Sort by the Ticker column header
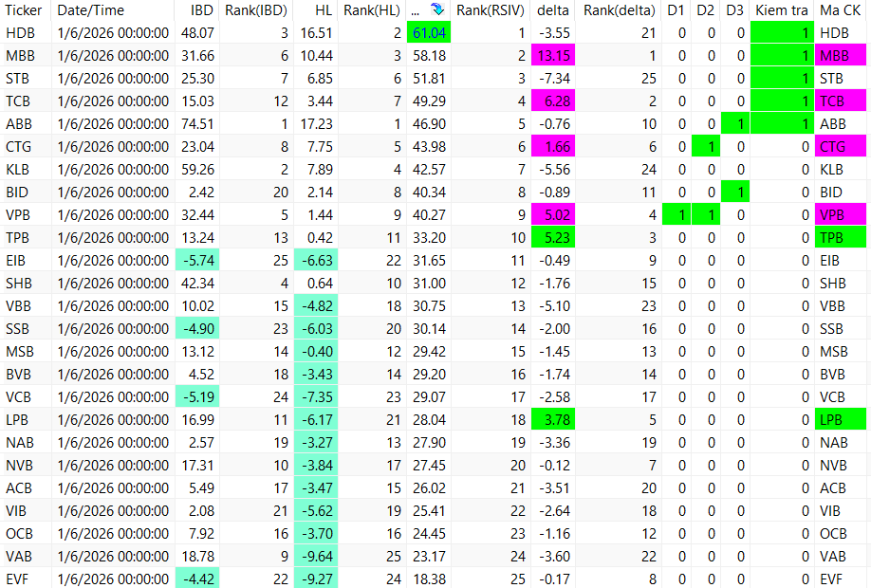871x588 pixels. (x=24, y=10)
